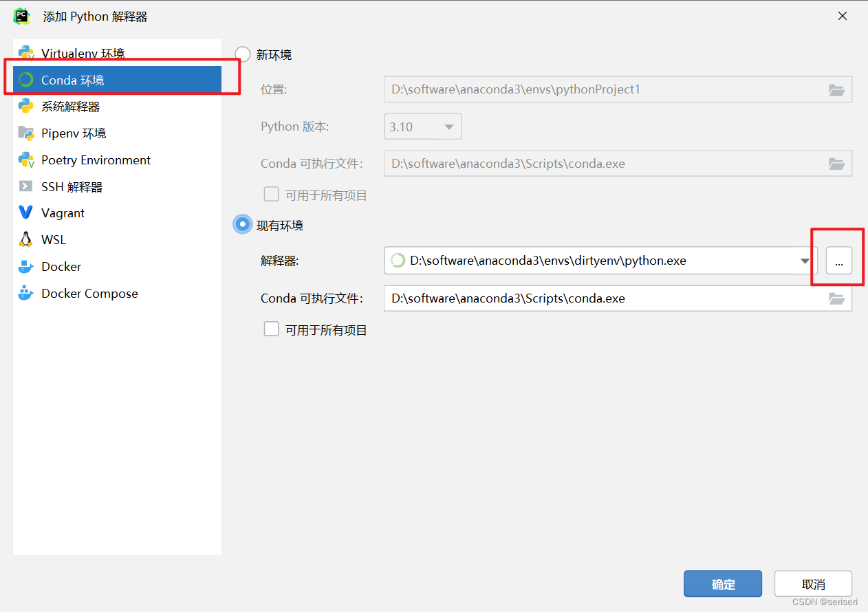This screenshot has height=612, width=868.
Task: Select Vagrant interpreter type
Action: coord(117,213)
